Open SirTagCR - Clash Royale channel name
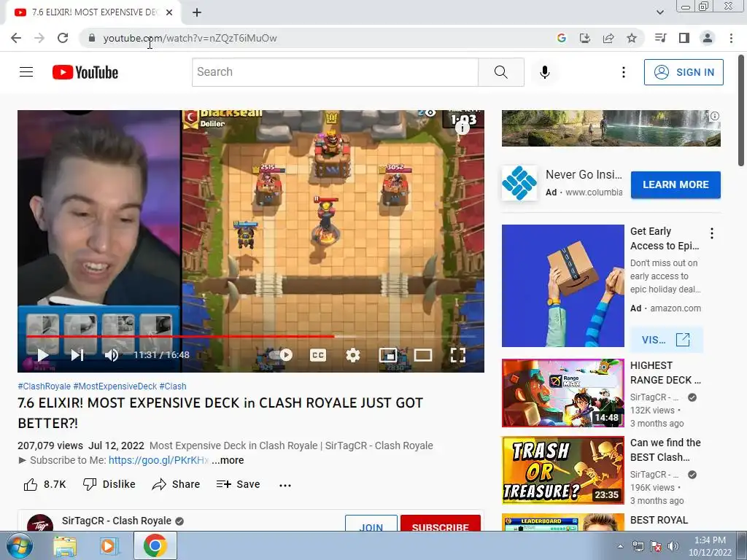Image resolution: width=747 pixels, height=560 pixels. point(116,521)
